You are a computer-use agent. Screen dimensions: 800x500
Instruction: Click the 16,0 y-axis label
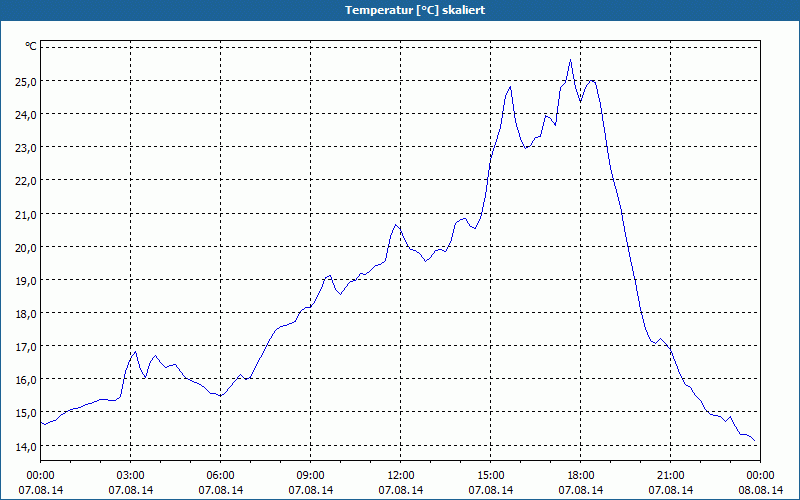(x=27, y=380)
